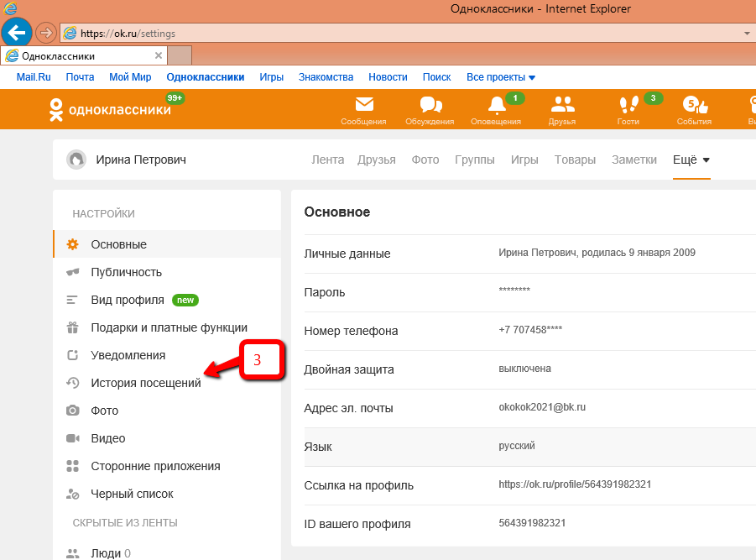
Task: Open the Обсуждения chat bubbles icon
Action: pos(430,104)
